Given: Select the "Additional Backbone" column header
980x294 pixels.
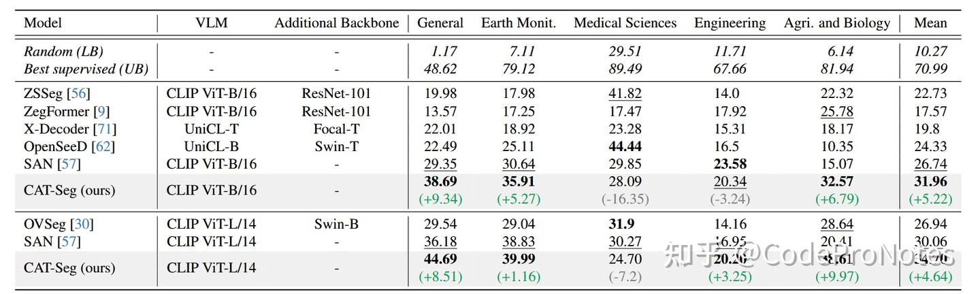Looking at the screenshot, I should [337, 23].
